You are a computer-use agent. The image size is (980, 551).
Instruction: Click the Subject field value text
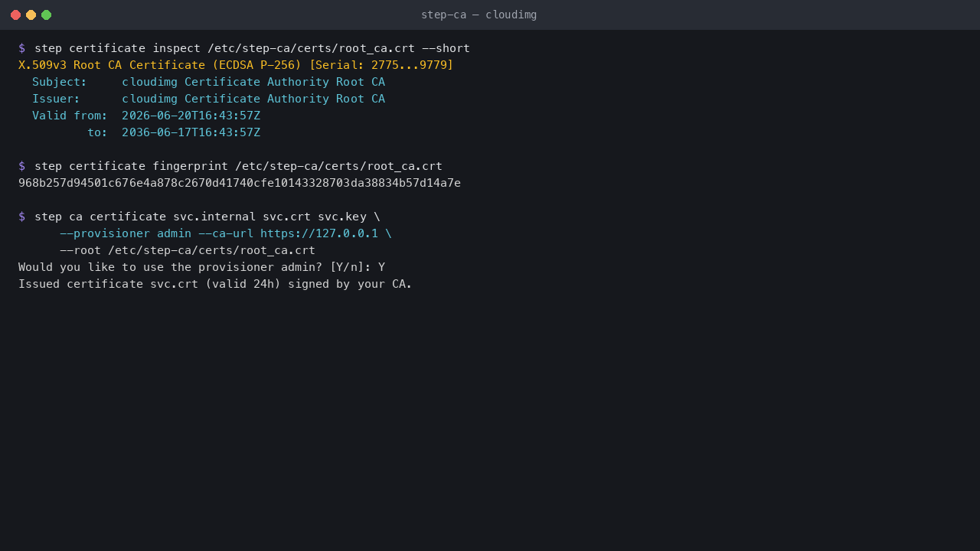pyautogui.click(x=253, y=82)
